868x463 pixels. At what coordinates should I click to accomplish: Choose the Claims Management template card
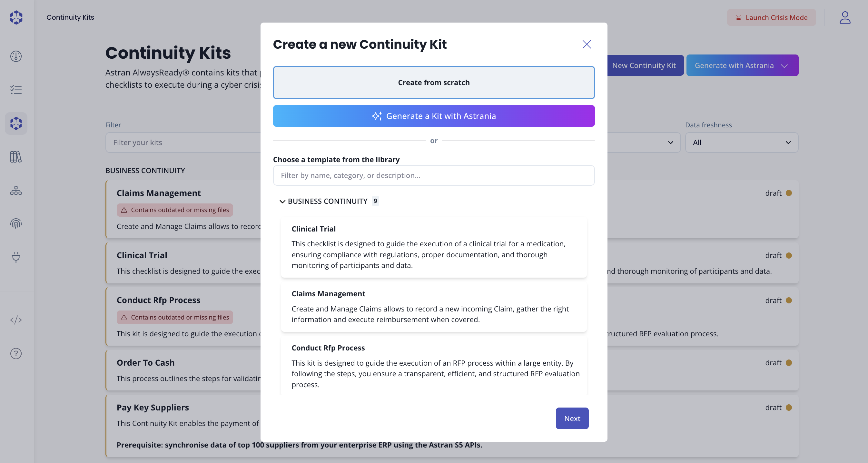434,307
